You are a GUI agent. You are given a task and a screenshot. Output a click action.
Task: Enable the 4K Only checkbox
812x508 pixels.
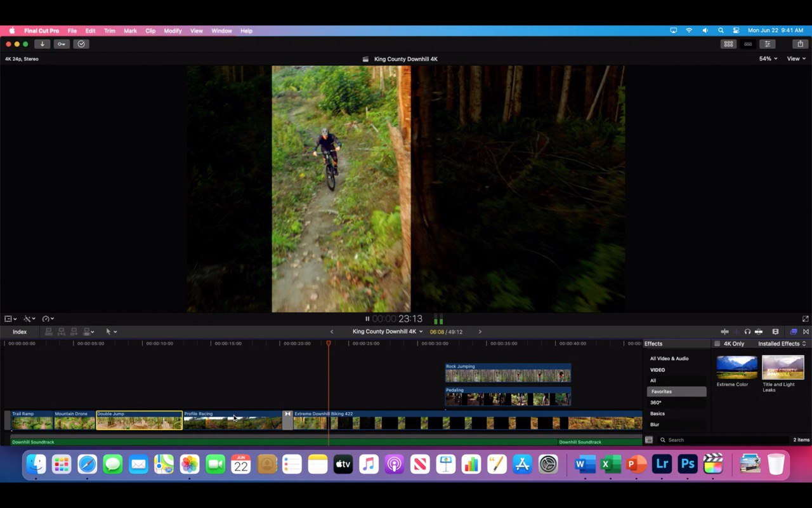pos(717,344)
